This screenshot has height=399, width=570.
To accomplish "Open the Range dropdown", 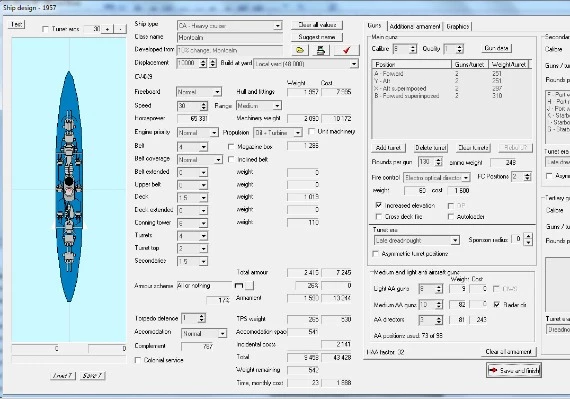I will [277, 106].
